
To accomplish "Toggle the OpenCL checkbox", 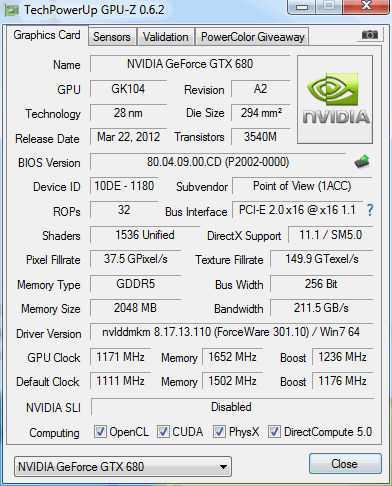I will pos(100,431).
